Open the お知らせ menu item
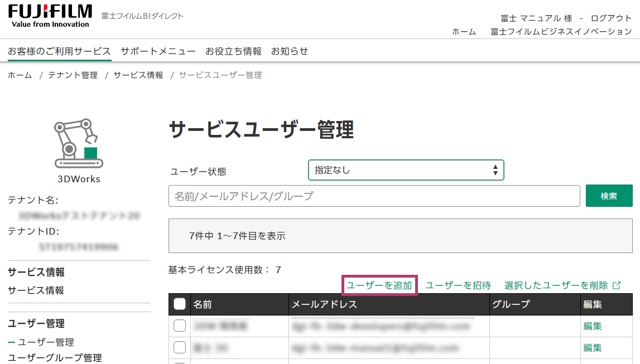The height and width of the screenshot is (364, 640). (x=290, y=51)
